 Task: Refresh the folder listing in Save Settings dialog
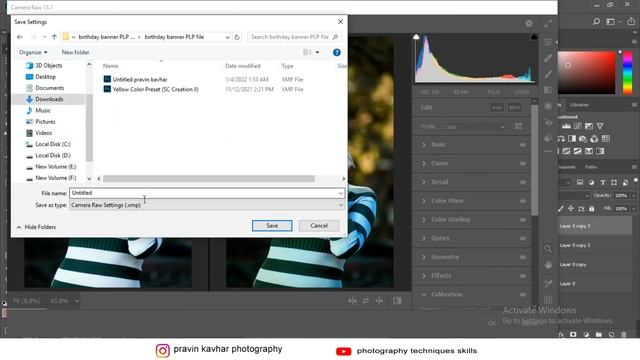[237, 37]
